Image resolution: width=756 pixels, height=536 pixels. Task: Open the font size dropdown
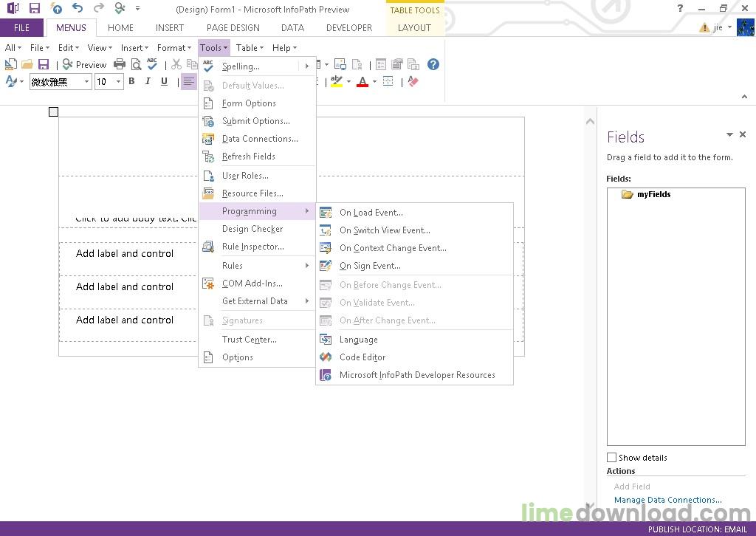118,82
